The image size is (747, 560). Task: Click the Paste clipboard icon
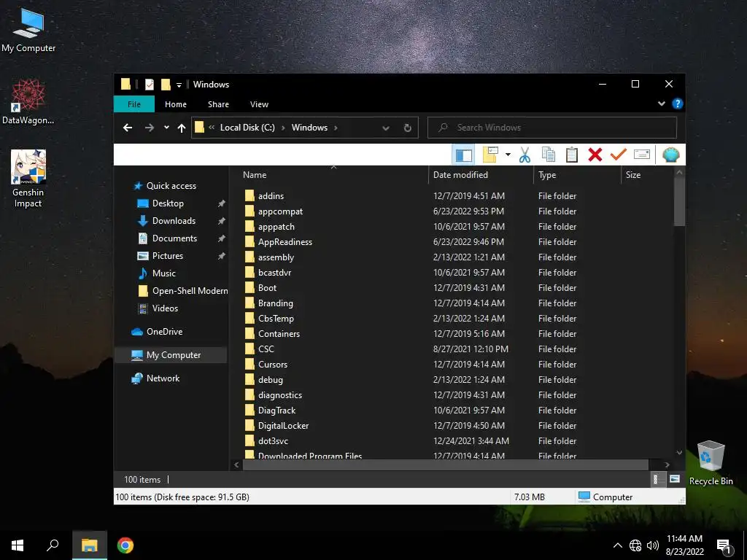tap(572, 155)
